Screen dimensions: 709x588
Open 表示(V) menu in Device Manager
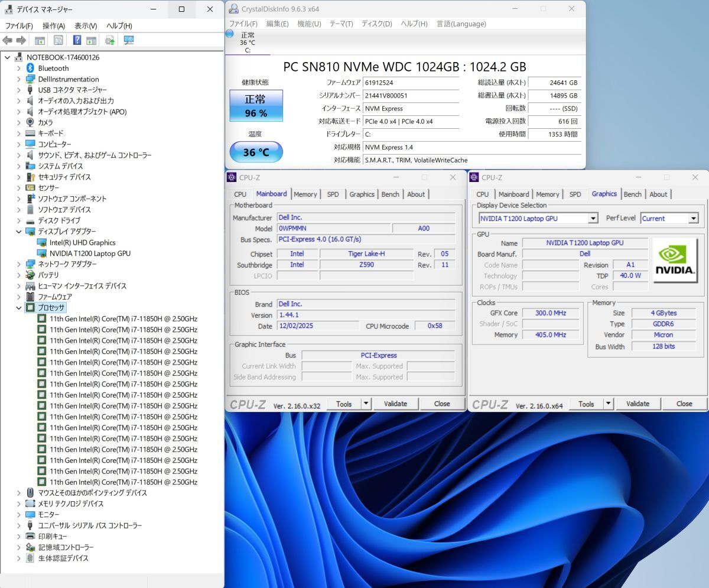point(86,26)
